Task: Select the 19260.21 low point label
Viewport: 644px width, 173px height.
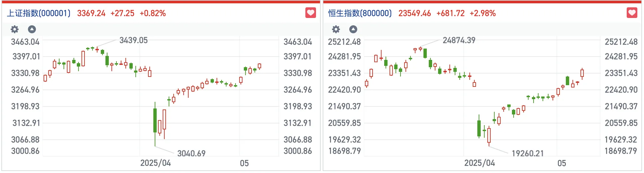Action: (528, 153)
